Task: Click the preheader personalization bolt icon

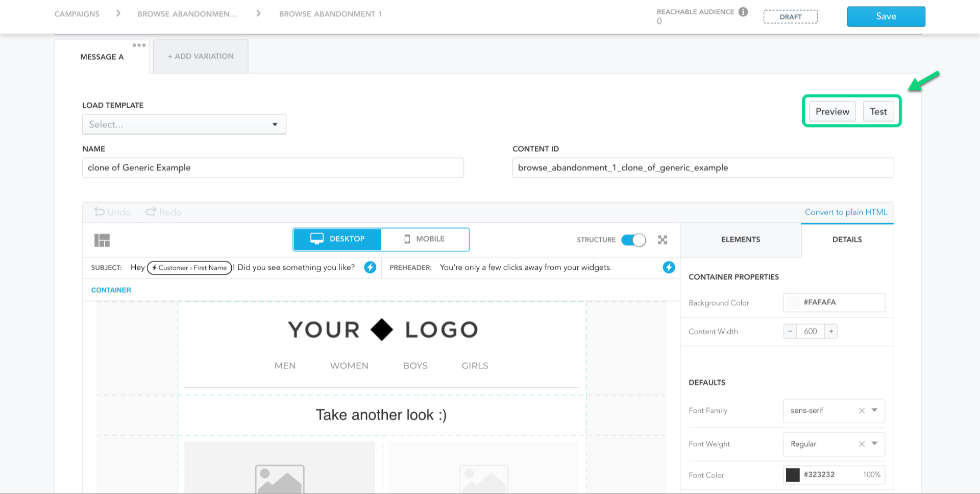Action: coord(669,267)
